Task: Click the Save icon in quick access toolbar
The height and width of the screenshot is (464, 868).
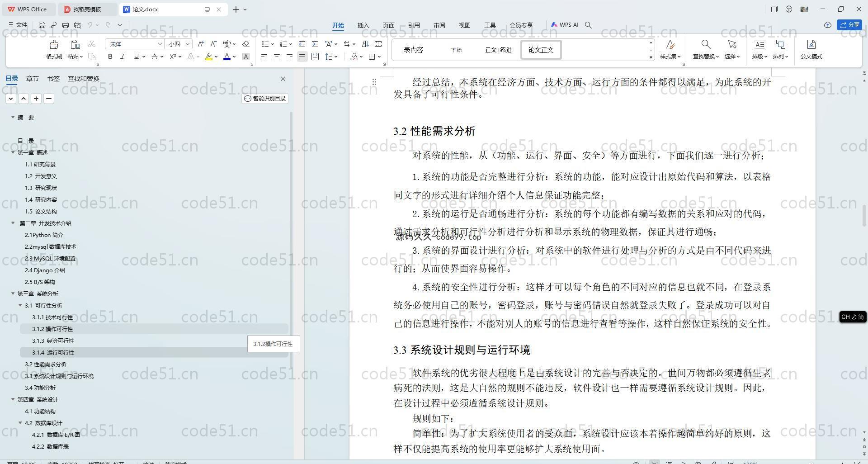Action: (x=42, y=25)
